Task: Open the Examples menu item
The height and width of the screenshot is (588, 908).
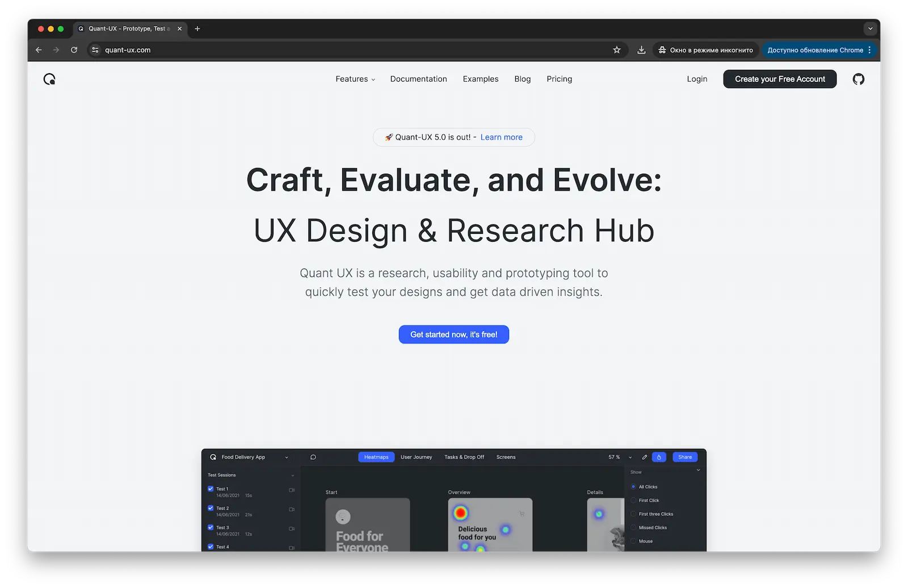Action: tap(480, 79)
